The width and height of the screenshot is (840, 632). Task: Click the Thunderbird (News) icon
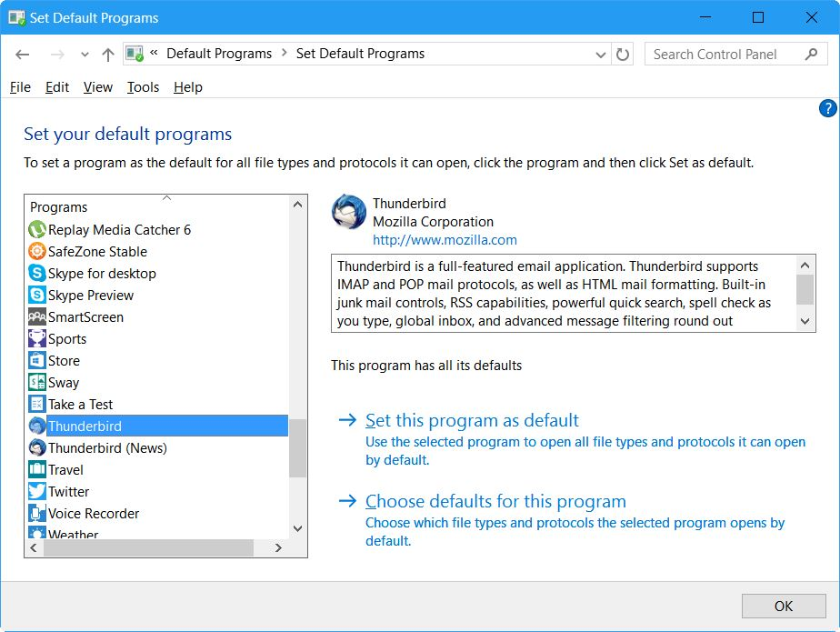coord(37,447)
